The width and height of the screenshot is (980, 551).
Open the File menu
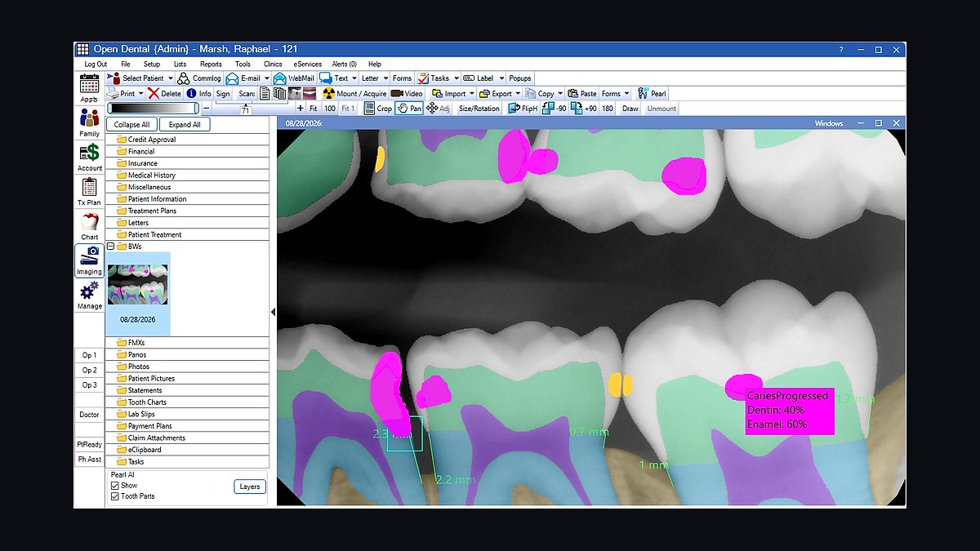click(126, 64)
